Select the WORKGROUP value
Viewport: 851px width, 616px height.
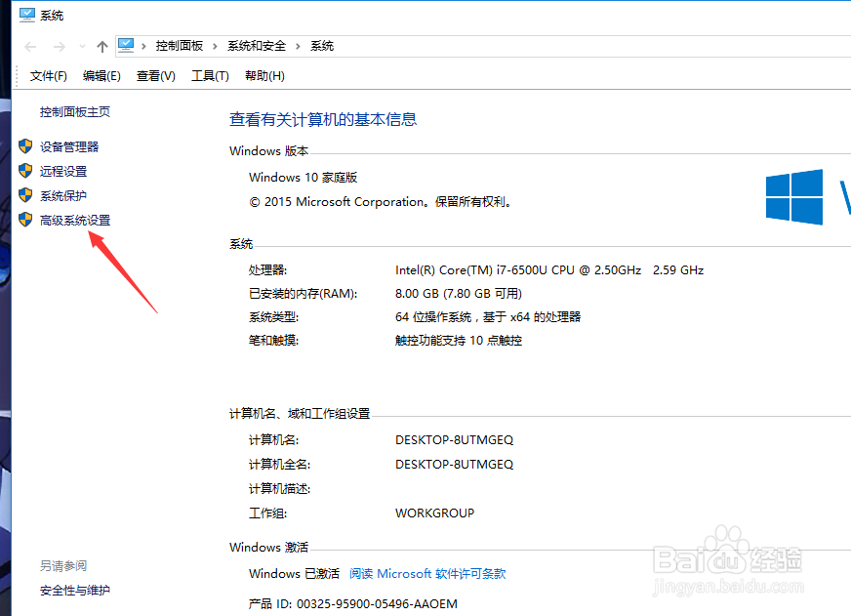434,513
